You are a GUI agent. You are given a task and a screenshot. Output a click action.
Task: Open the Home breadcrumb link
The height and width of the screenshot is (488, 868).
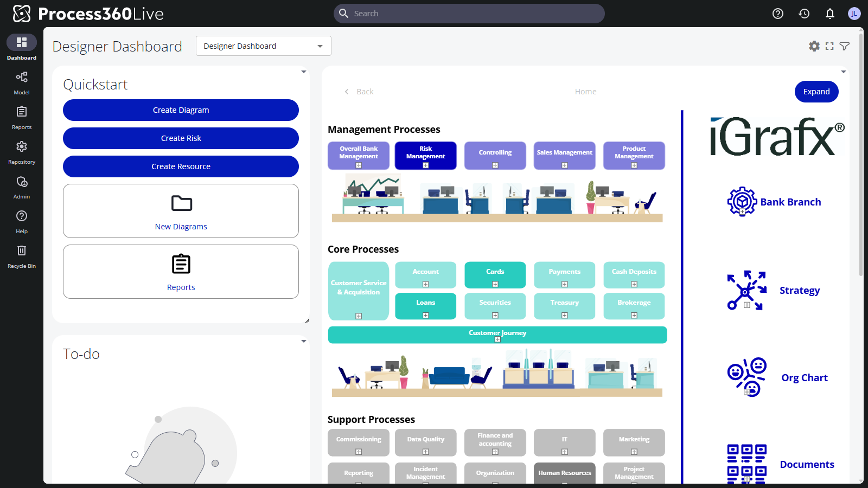[585, 92]
